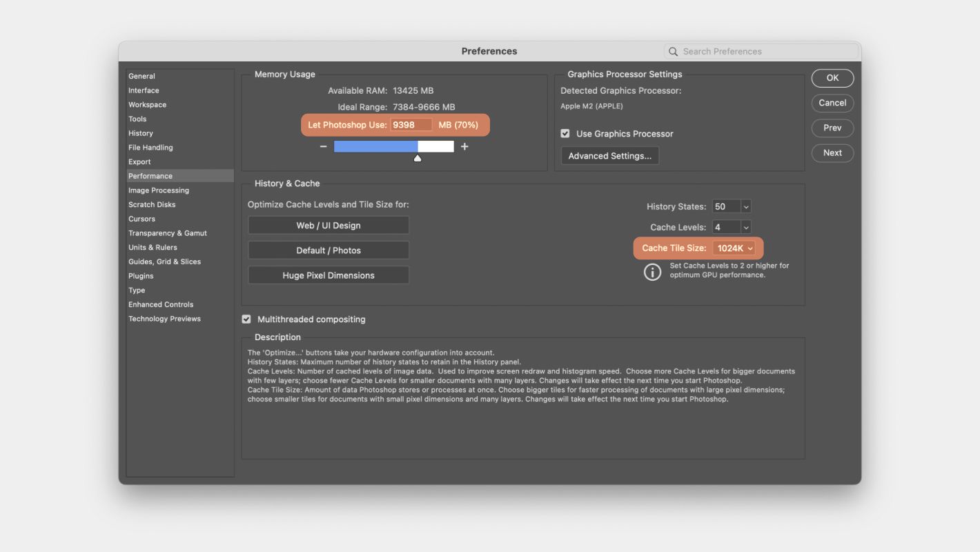The image size is (980, 552).
Task: Switch to Scratch Disks preferences
Action: (152, 205)
